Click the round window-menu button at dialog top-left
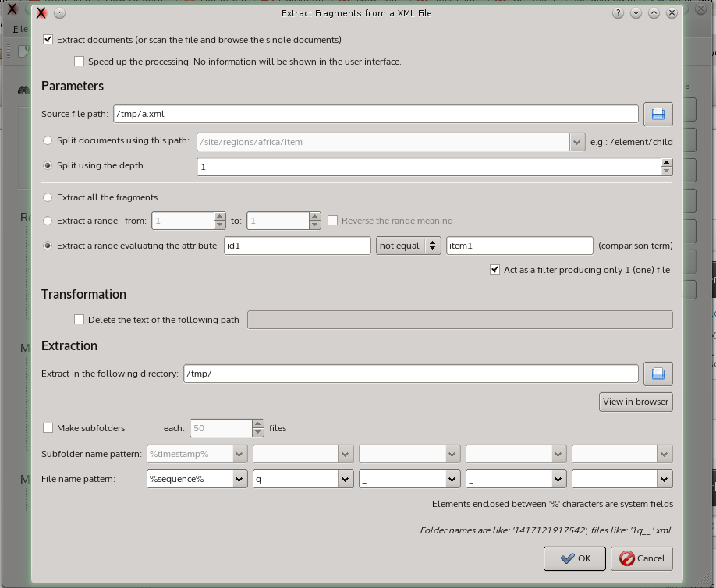716x588 pixels. [x=59, y=13]
